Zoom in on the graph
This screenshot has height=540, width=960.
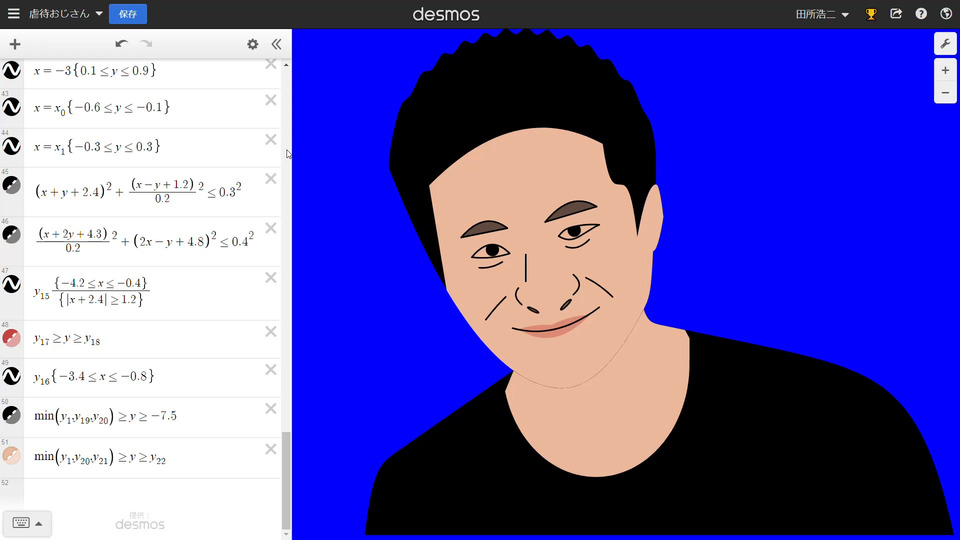(945, 71)
